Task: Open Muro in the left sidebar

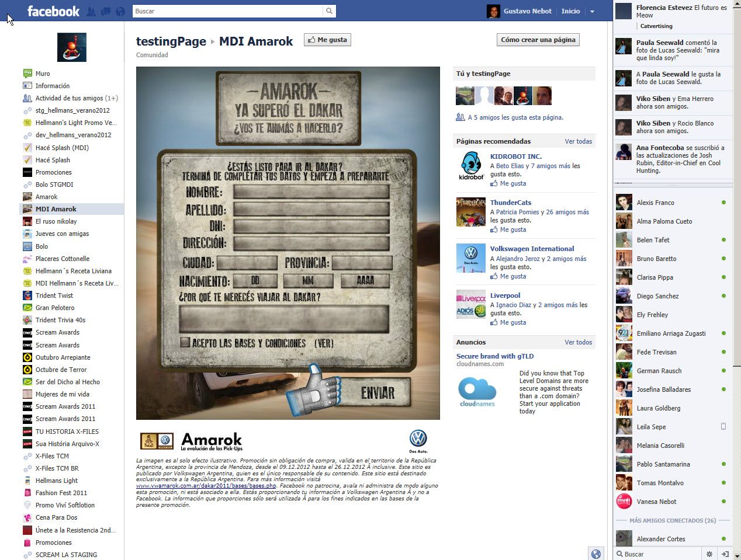Action: click(43, 74)
